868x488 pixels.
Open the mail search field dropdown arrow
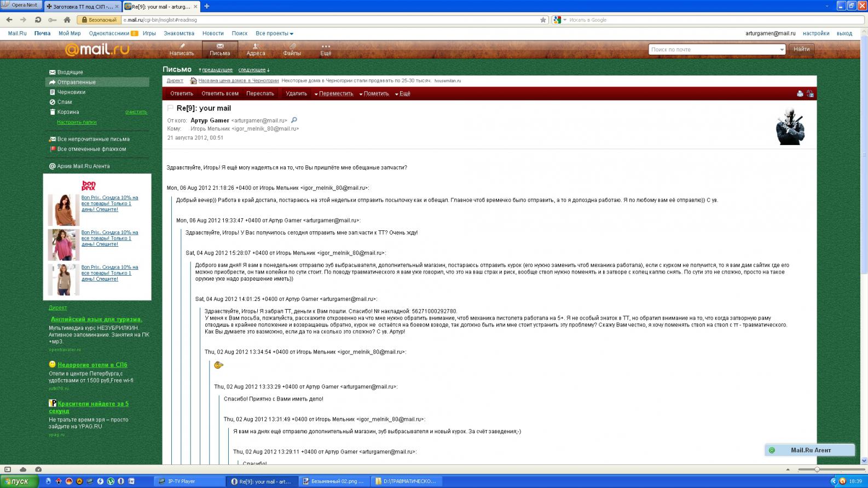(782, 50)
